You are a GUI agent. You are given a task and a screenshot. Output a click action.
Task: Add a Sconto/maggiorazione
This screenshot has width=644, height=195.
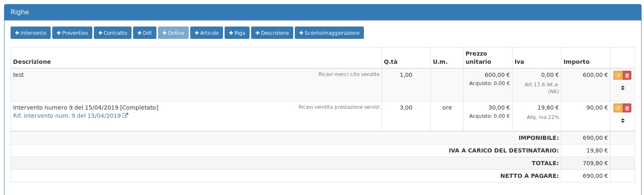click(x=329, y=33)
